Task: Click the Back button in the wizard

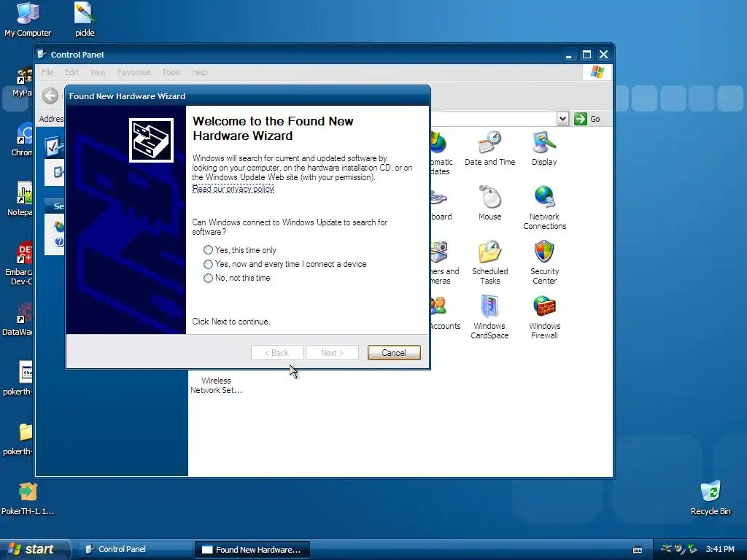Action: tap(277, 353)
